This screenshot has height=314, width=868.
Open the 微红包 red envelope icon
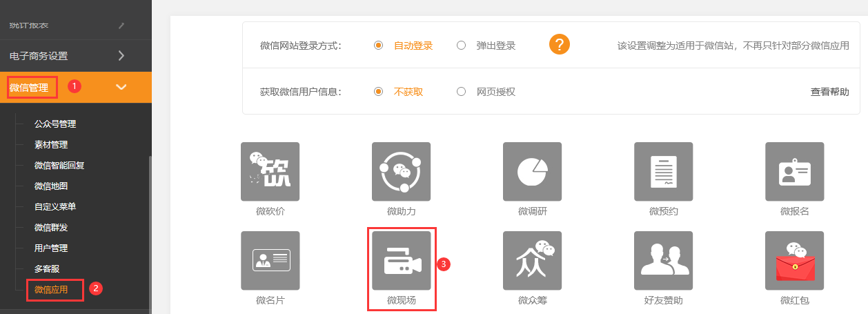point(794,260)
